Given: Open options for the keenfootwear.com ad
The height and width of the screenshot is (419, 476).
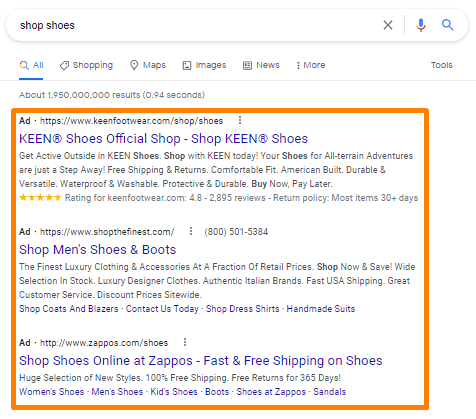Looking at the screenshot, I should 240,120.
